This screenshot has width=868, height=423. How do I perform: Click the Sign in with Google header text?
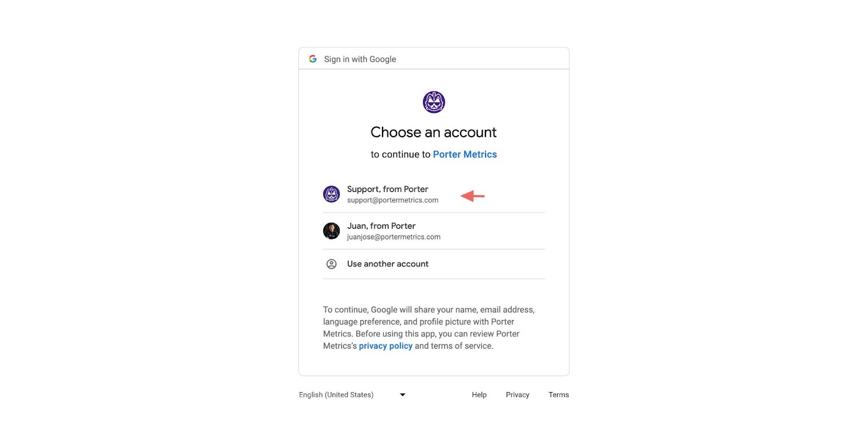360,59
